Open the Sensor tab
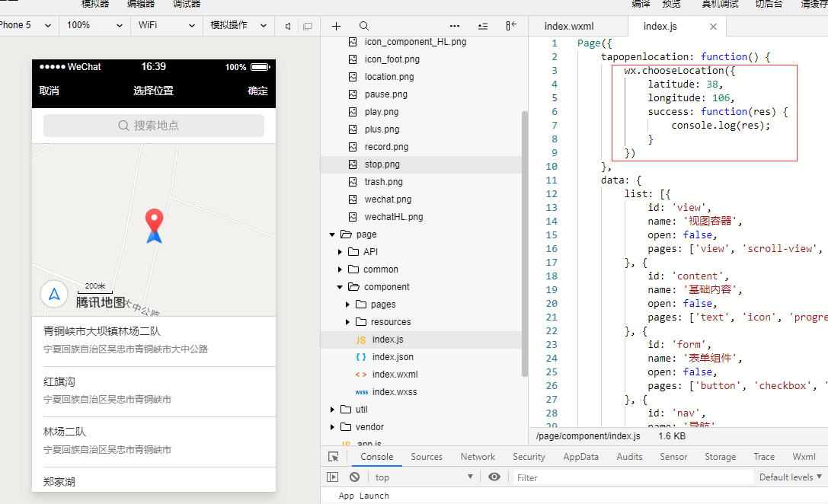 click(673, 457)
